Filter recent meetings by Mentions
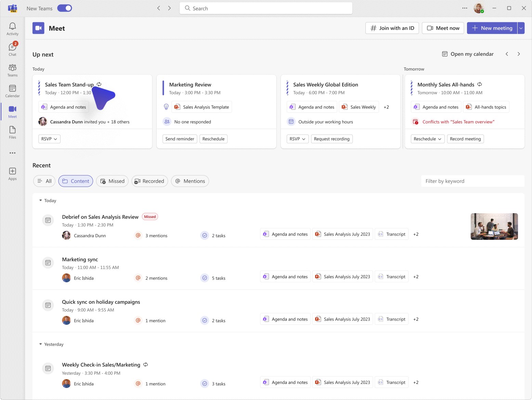 pos(190,181)
